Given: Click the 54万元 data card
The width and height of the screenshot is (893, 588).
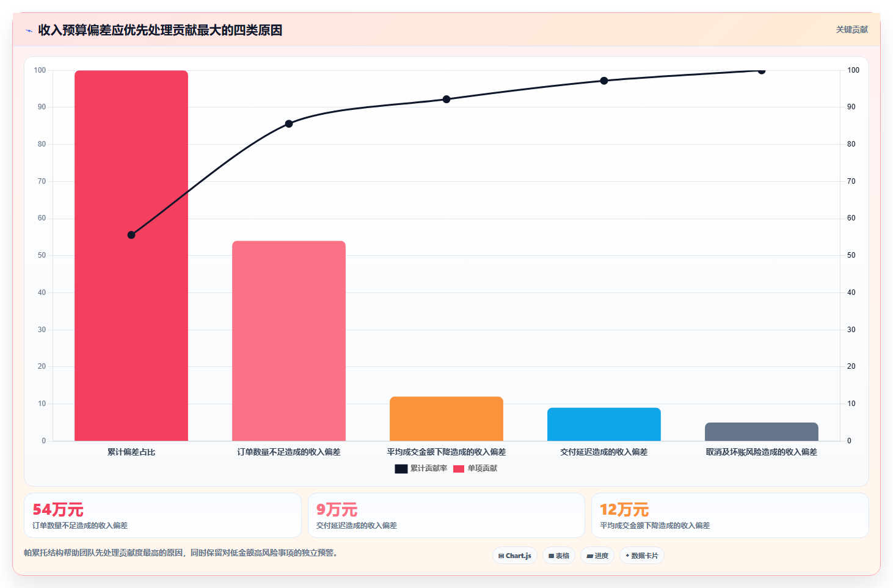Looking at the screenshot, I should [162, 515].
